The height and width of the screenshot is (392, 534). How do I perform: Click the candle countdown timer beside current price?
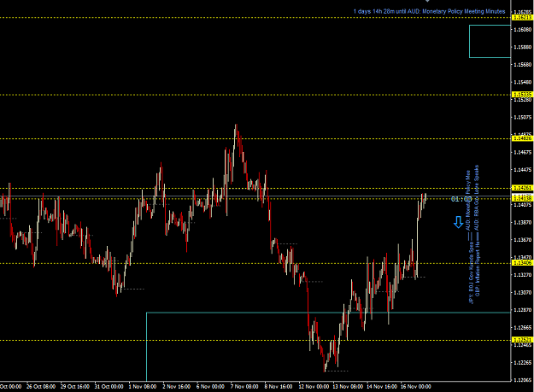coord(461,199)
